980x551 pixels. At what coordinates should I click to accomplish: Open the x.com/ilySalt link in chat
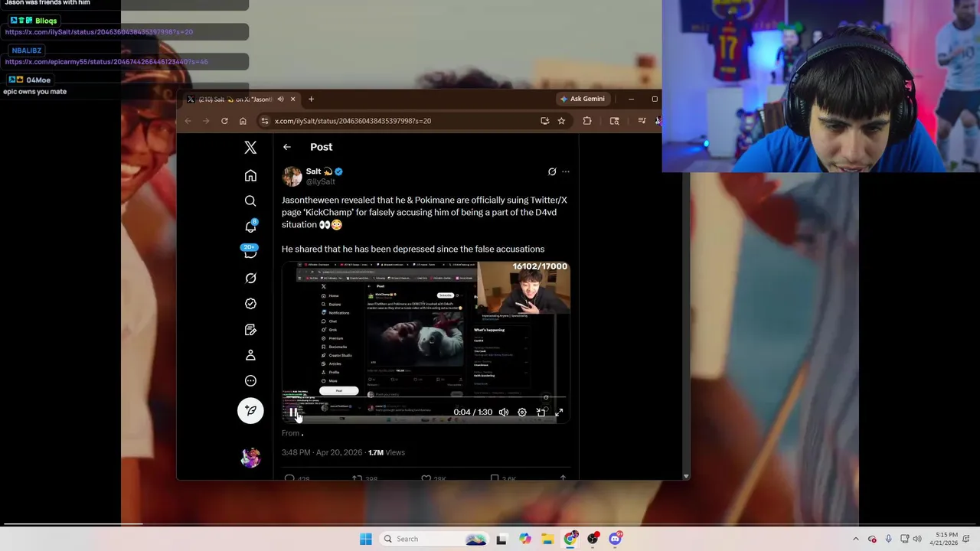[99, 32]
